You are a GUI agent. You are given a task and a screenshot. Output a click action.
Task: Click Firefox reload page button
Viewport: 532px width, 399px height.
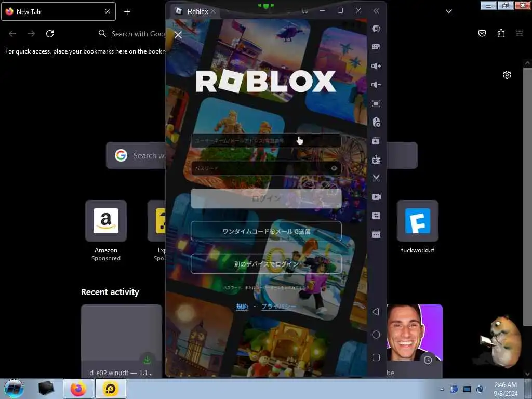pos(50,34)
